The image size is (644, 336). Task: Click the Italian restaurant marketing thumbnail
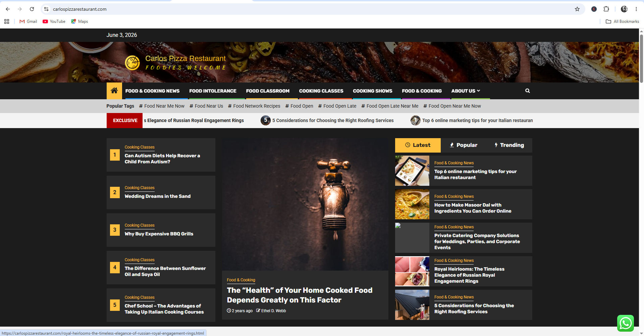click(x=412, y=171)
